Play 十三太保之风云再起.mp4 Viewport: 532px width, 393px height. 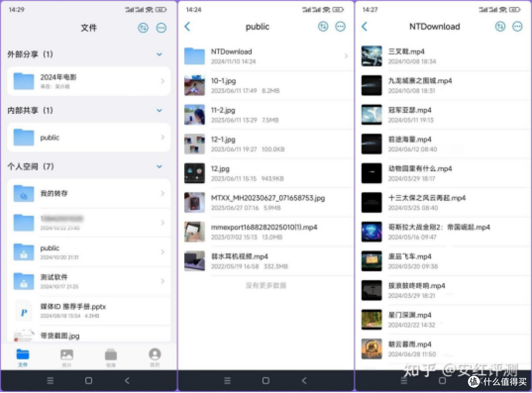click(443, 203)
